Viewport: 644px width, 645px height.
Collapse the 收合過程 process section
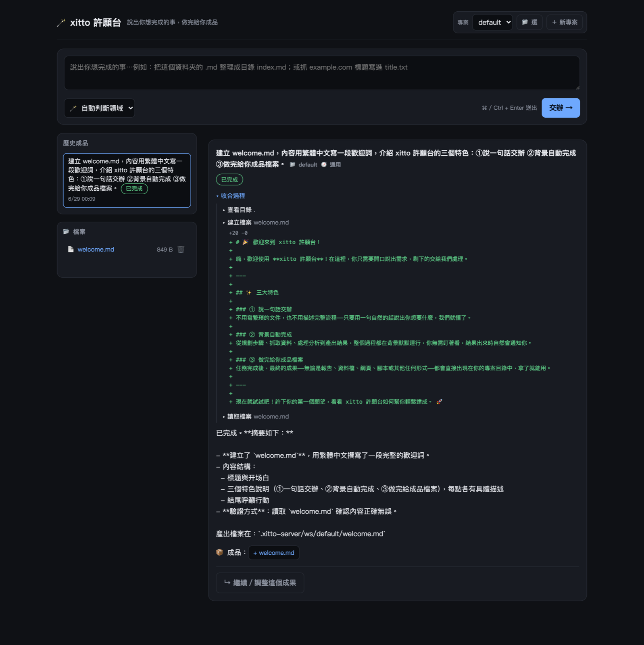point(230,196)
